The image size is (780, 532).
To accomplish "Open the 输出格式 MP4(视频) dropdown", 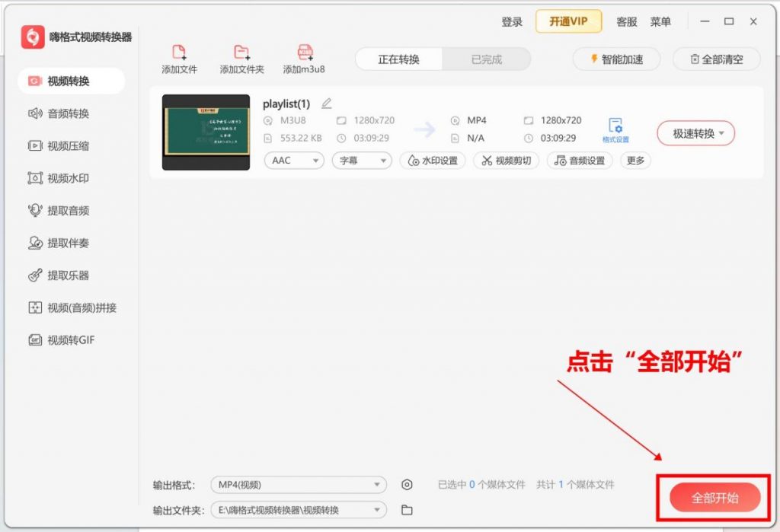I will click(298, 485).
